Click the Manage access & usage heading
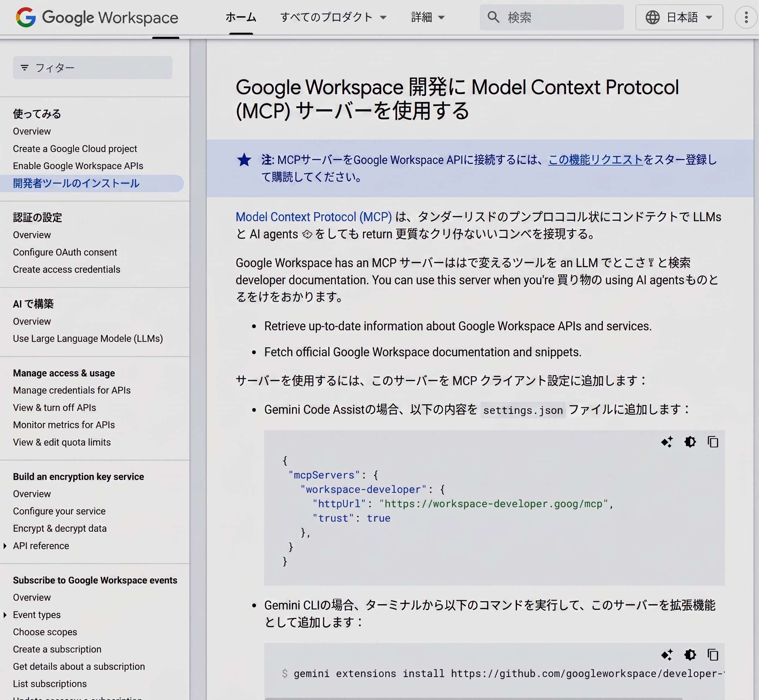759x700 pixels. click(64, 373)
